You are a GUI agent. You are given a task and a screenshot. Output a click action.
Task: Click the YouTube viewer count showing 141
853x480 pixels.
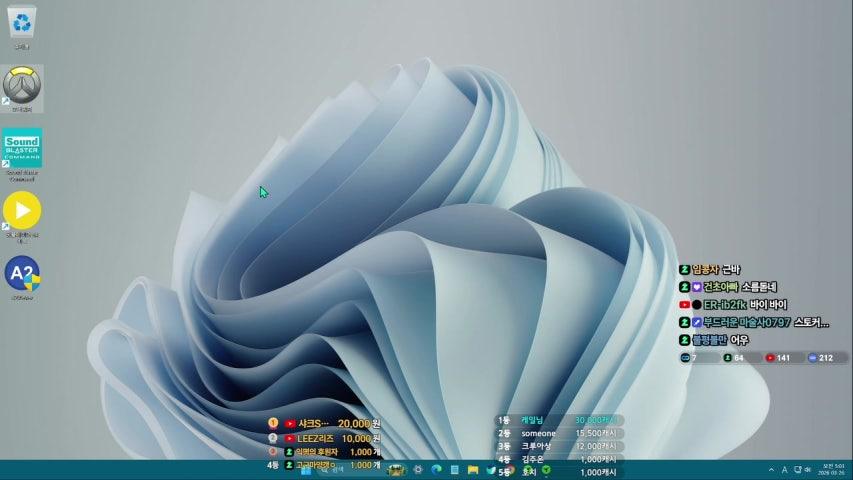[x=778, y=357]
